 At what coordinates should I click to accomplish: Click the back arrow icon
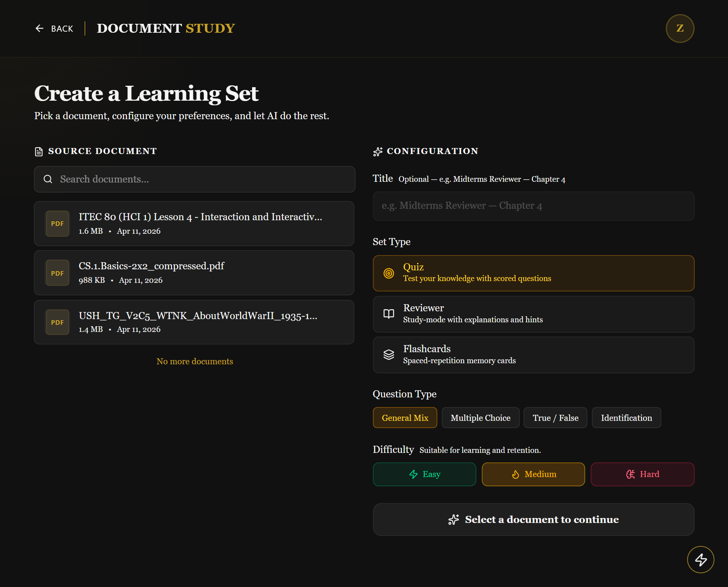[x=39, y=28]
